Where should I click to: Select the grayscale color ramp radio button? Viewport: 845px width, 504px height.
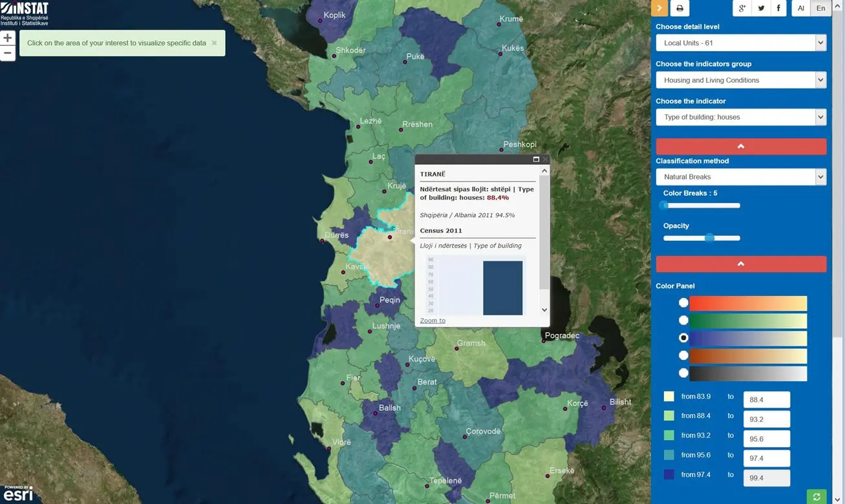[x=683, y=373]
